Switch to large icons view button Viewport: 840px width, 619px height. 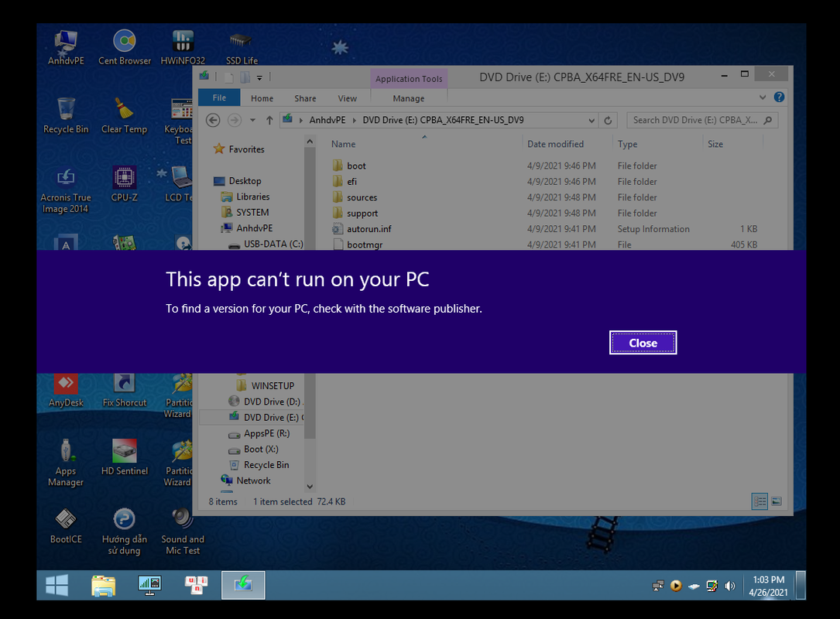777,501
